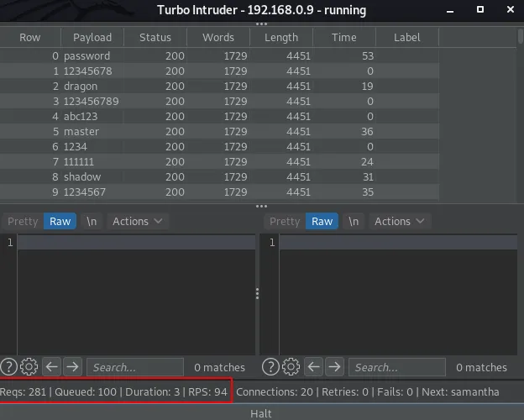
Task: Click line 1 in the right response editor
Action: tap(398, 242)
